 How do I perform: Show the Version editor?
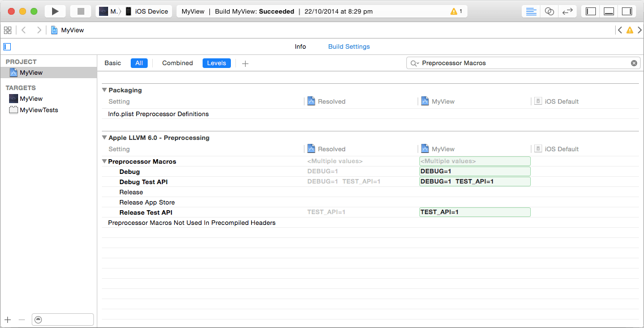567,11
